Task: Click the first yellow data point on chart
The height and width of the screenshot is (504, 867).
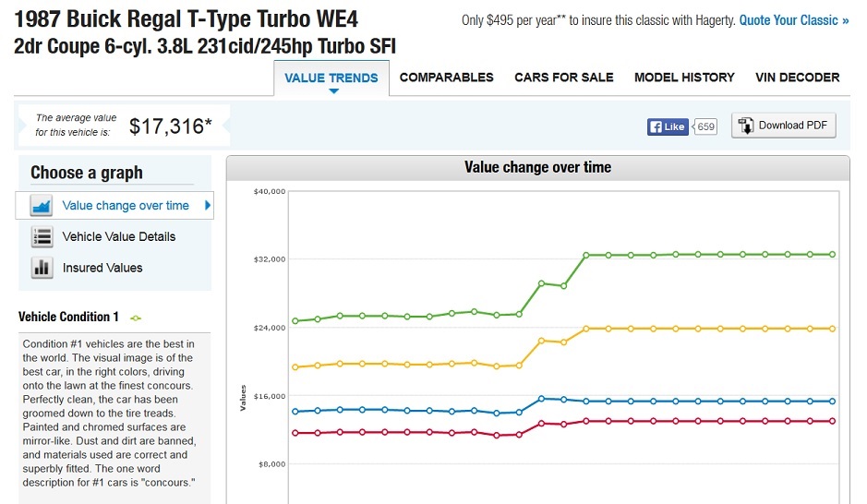Action: [295, 367]
